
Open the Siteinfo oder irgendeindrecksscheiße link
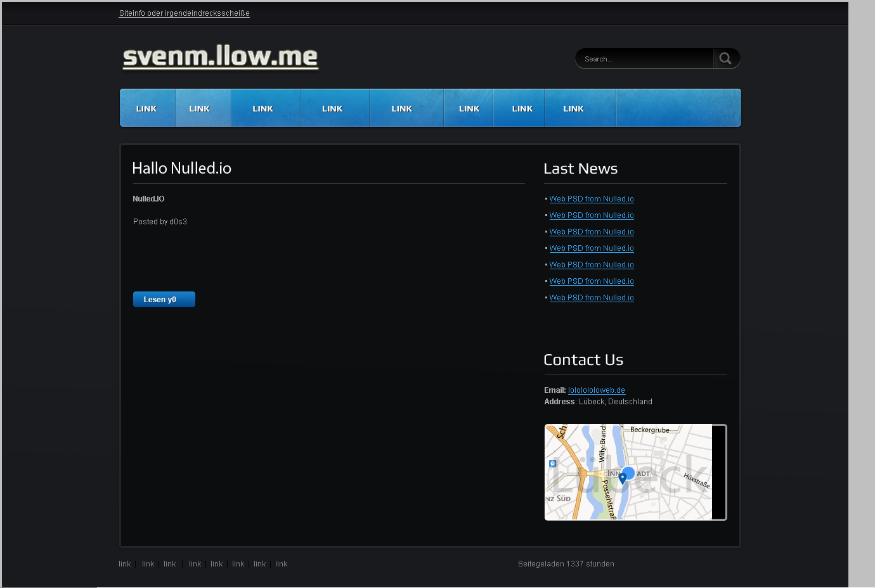coord(184,13)
